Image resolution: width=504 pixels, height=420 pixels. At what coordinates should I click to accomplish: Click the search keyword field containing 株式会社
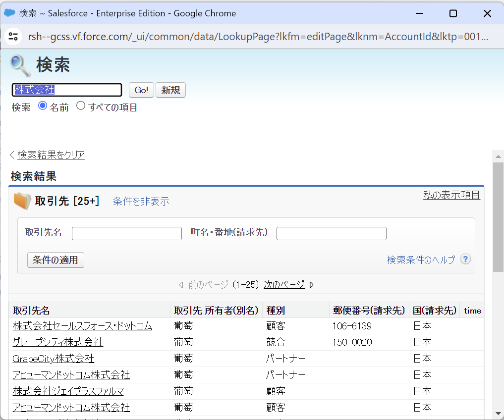pos(67,90)
